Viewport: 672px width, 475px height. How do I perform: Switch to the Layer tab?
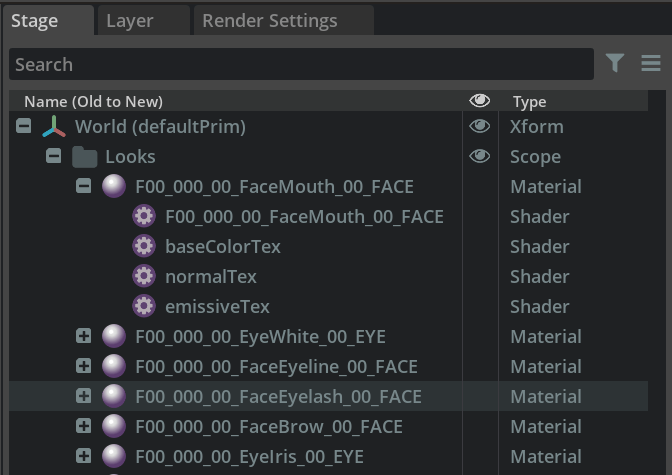click(x=130, y=20)
